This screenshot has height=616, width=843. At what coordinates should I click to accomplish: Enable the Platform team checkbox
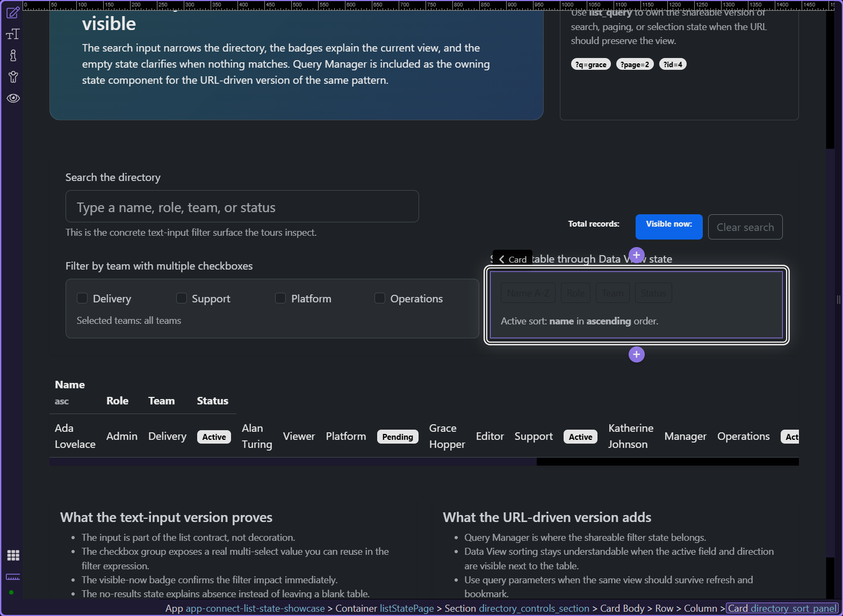click(x=280, y=298)
